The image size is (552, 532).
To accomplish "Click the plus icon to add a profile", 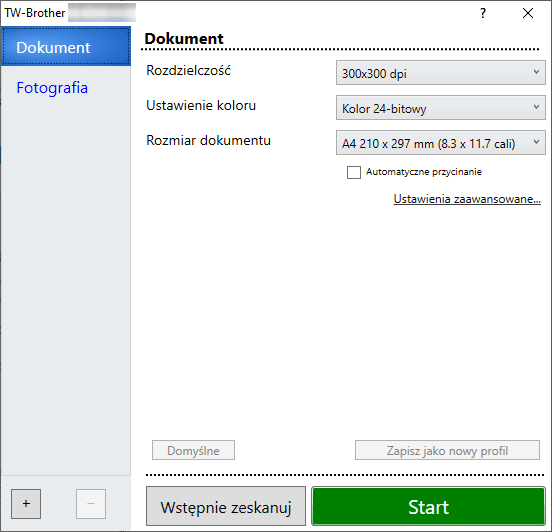I will pyautogui.click(x=26, y=504).
